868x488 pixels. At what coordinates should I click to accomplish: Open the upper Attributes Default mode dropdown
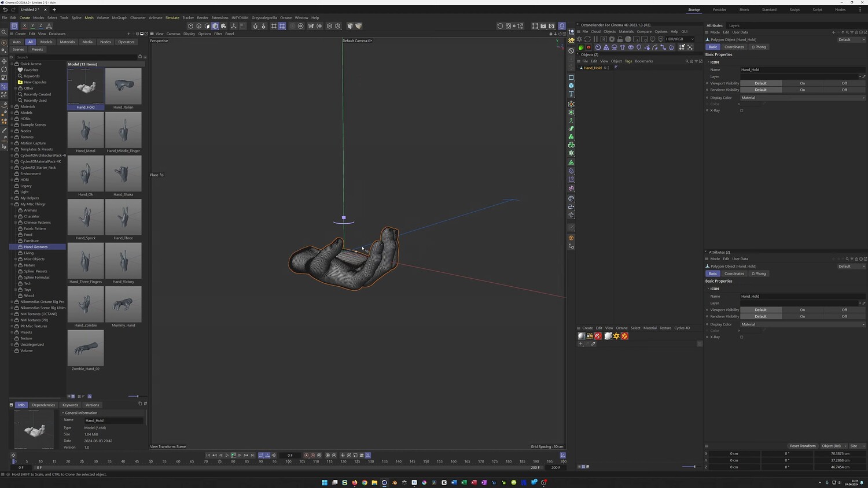click(x=852, y=40)
